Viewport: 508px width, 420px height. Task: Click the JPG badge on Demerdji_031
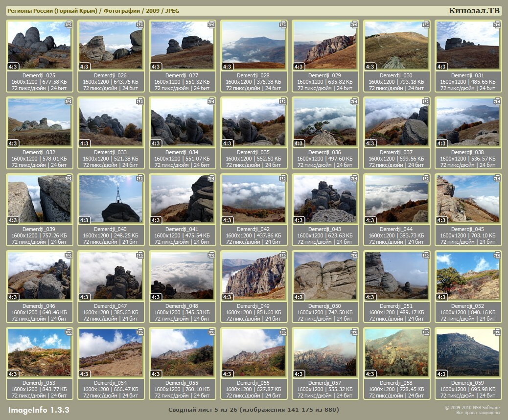pyautogui.click(x=497, y=24)
